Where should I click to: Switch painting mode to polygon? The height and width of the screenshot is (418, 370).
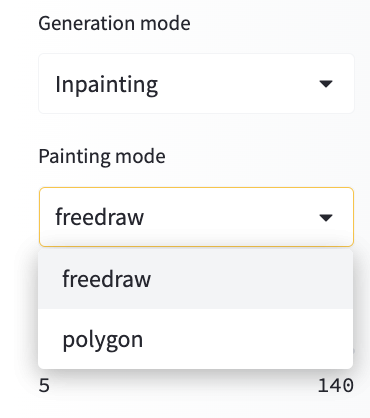(x=195, y=339)
